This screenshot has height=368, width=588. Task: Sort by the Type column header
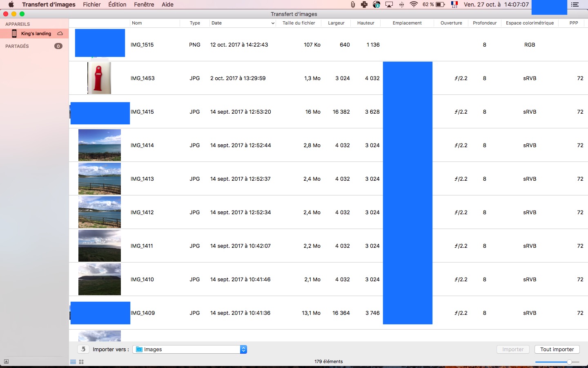point(195,23)
